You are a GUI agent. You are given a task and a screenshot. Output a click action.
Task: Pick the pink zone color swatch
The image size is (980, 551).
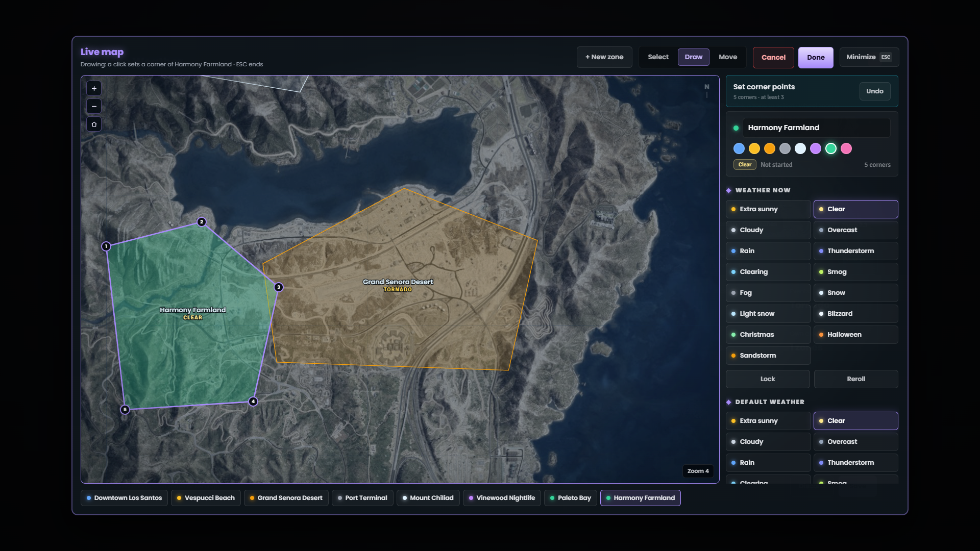(x=846, y=148)
